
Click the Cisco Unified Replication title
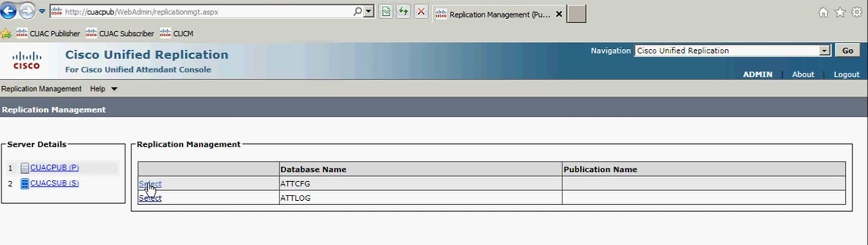[x=147, y=55]
